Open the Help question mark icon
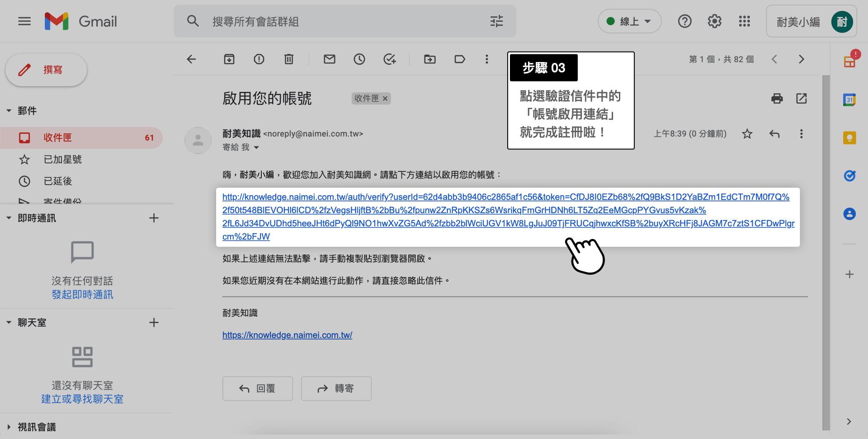The height and width of the screenshot is (439, 868). point(684,21)
